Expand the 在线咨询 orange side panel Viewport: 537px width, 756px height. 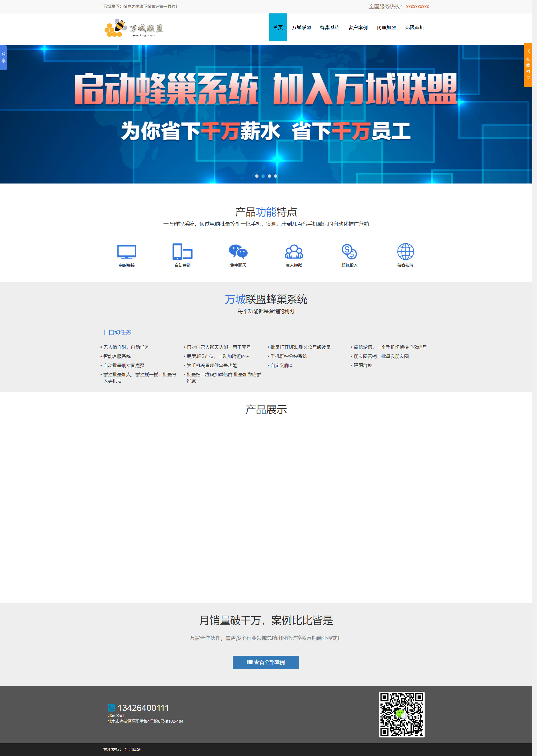pos(528,65)
